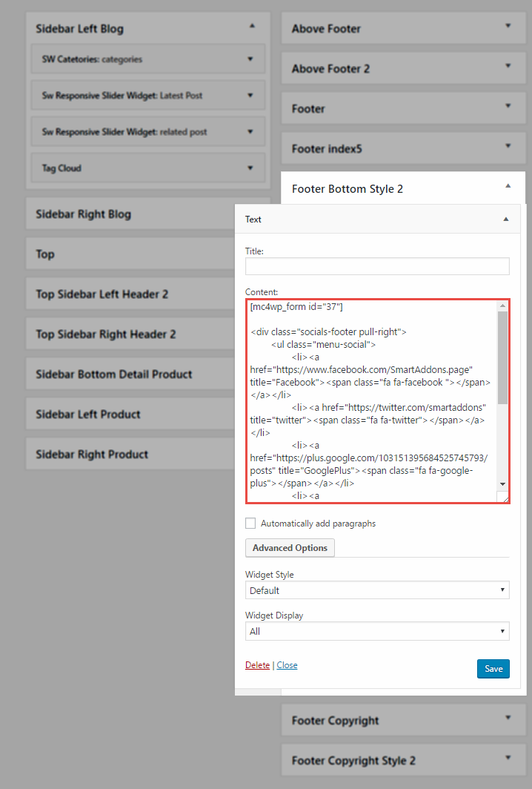Expand the Above Footer area arrow

pos(508,26)
